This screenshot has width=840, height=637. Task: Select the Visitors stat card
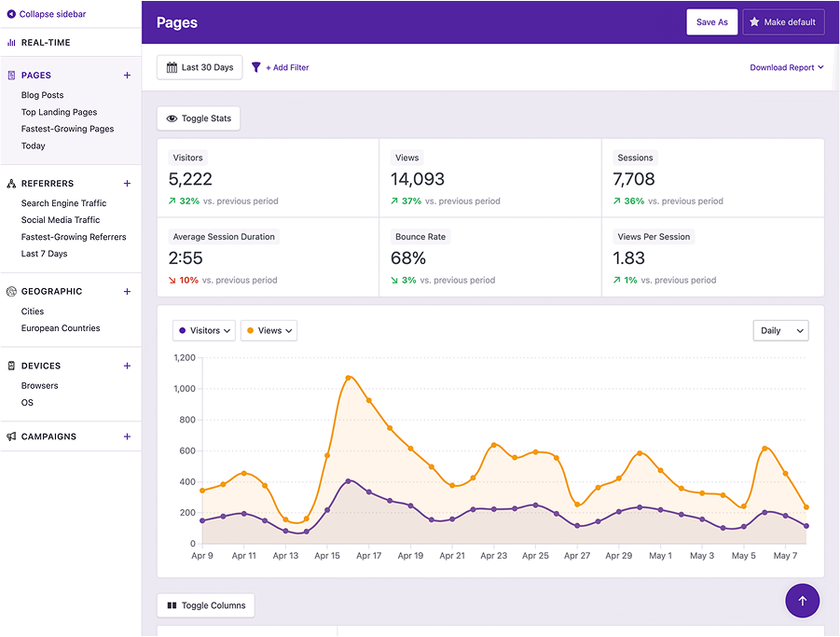(268, 178)
